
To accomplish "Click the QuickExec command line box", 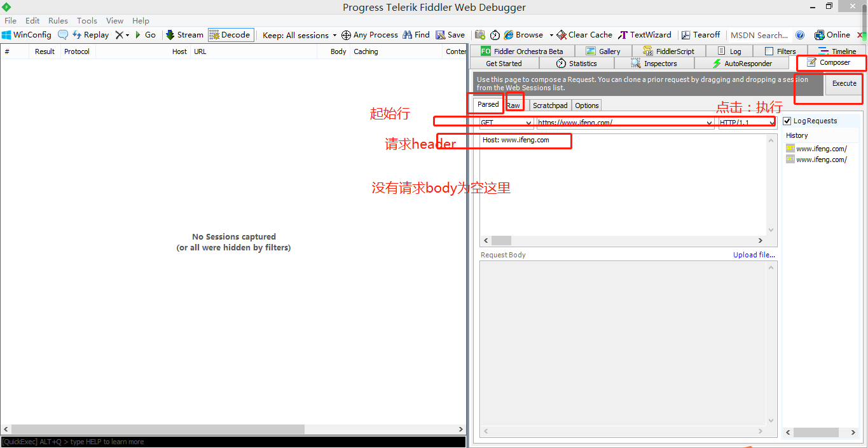I will click(233, 442).
